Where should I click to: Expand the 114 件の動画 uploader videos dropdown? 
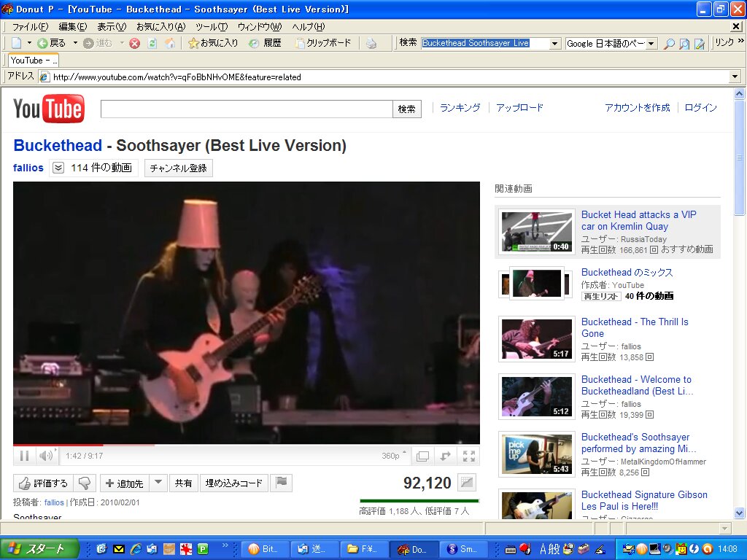93,168
